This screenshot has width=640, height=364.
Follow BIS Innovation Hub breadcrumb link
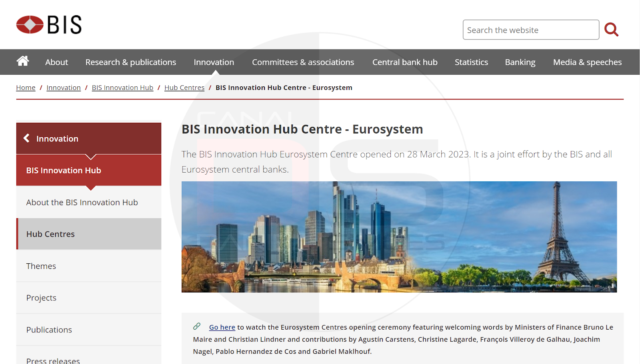point(122,88)
